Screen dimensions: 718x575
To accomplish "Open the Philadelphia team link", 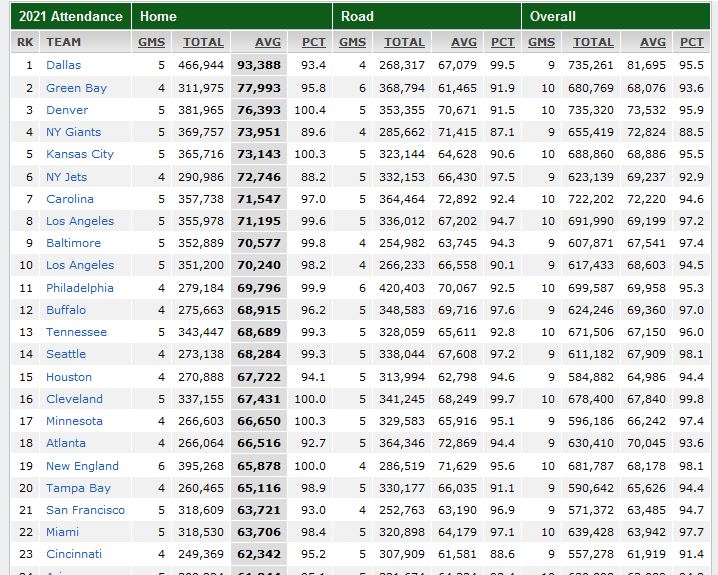I will [80, 288].
